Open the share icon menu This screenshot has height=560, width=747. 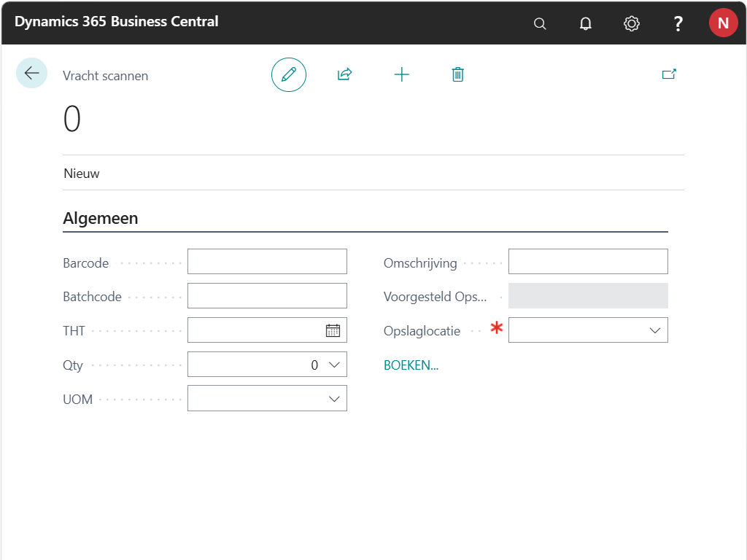(344, 74)
